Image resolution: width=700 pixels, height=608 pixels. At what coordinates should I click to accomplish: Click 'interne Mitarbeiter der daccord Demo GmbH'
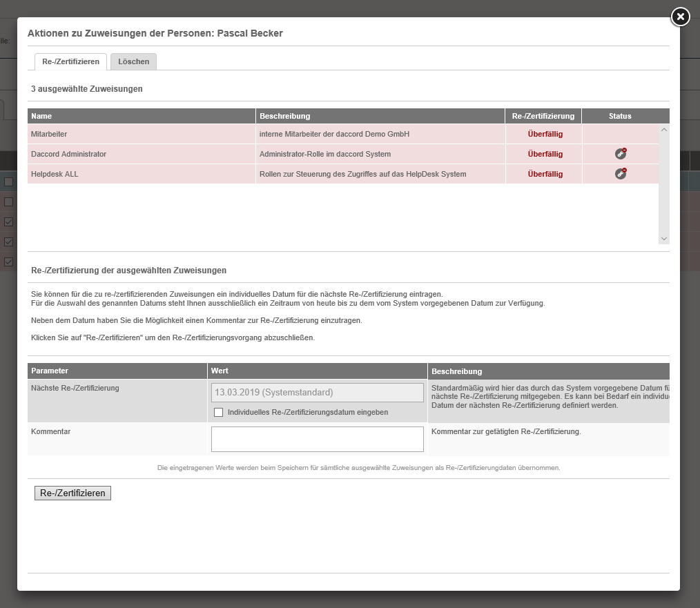pos(334,134)
